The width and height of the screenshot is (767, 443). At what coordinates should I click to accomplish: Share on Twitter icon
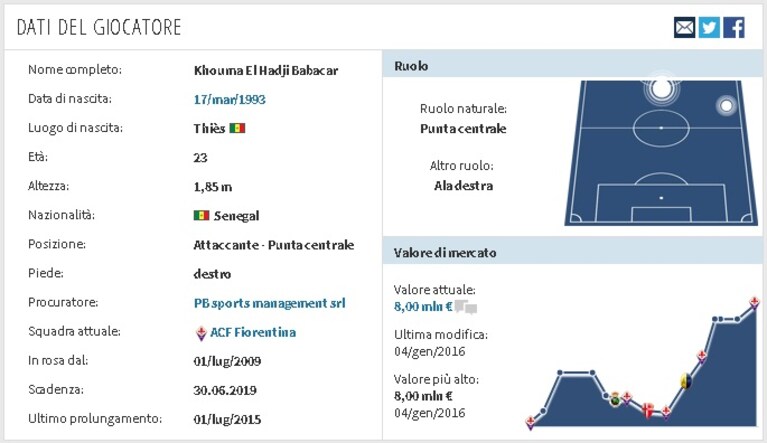tap(709, 27)
